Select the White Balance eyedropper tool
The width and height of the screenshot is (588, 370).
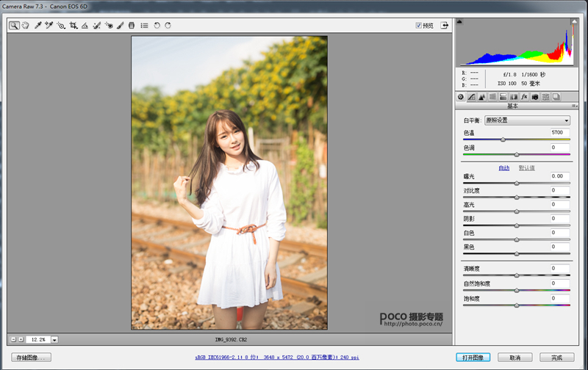[37, 26]
